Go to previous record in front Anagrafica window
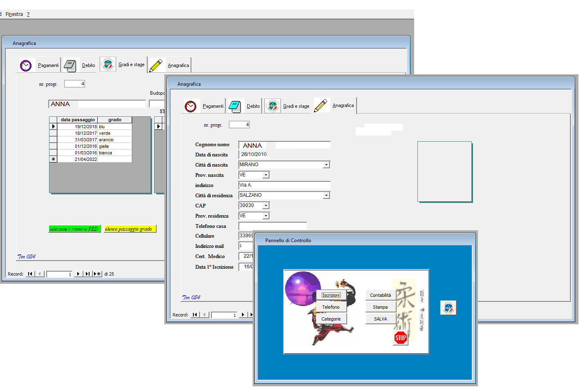This screenshot has height=392, width=583. click(x=204, y=315)
